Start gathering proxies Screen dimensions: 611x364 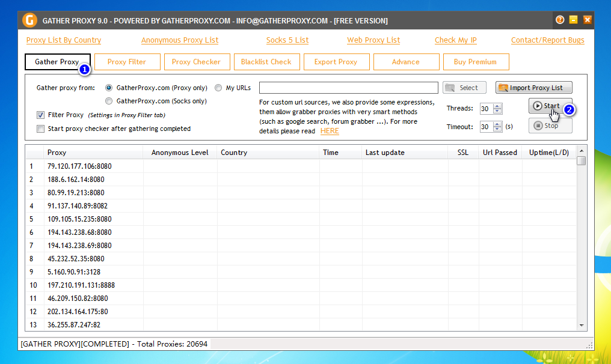click(550, 106)
